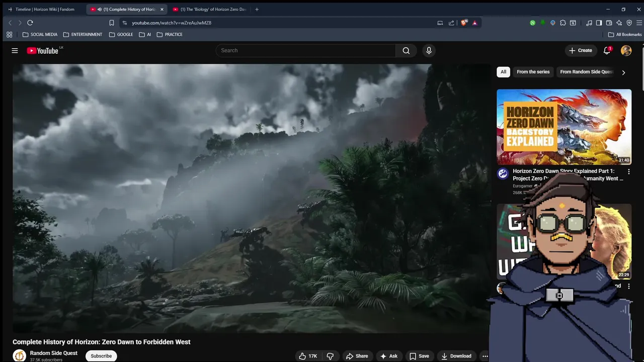
Task: Open Horizon Zero Dawn Backstory Explained thumbnail
Action: (x=564, y=127)
